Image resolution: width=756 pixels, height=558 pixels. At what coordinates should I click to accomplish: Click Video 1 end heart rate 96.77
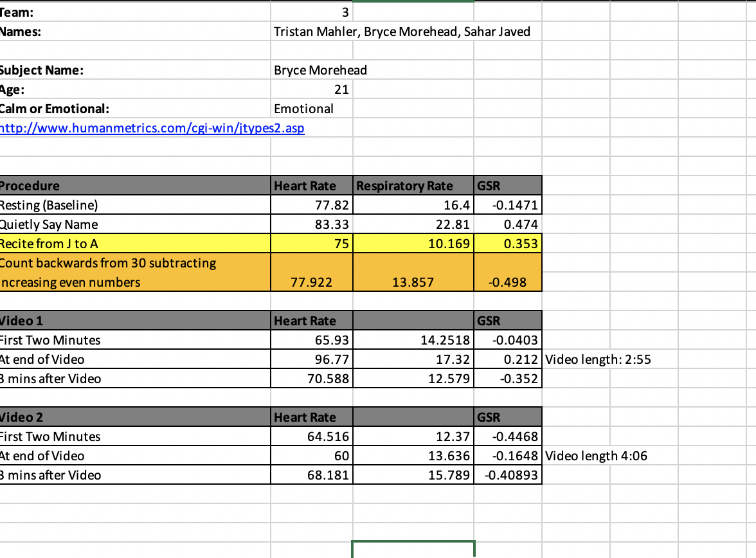point(312,359)
